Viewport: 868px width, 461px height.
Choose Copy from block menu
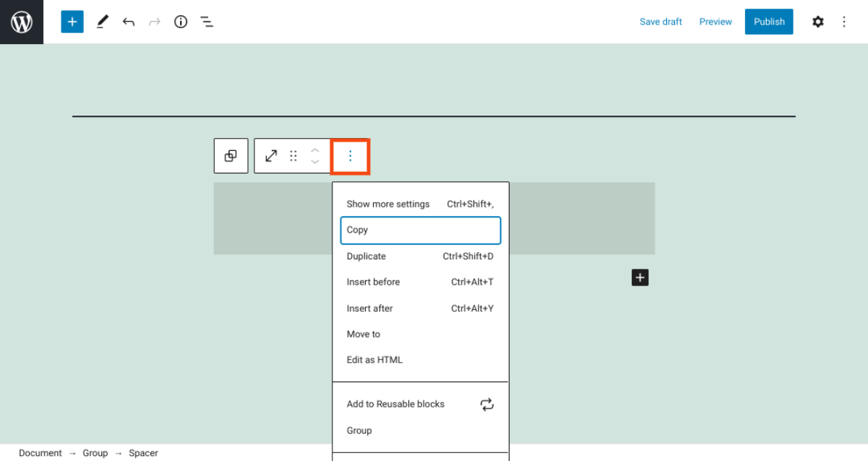(x=420, y=230)
